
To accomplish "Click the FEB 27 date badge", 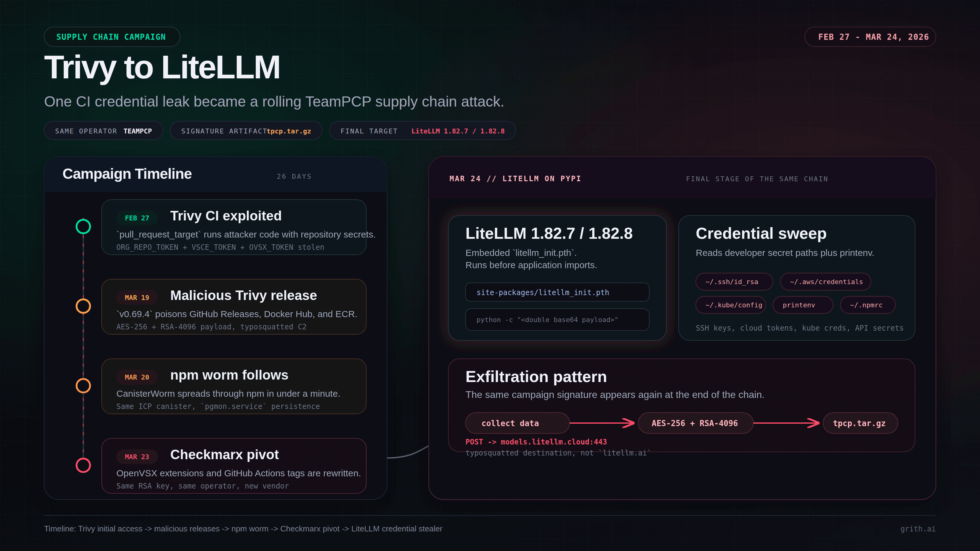I will [137, 218].
